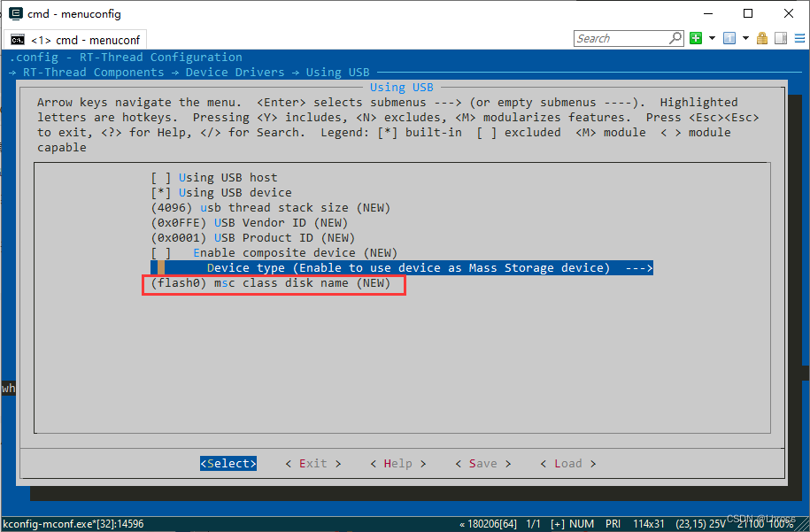Click the < Load > button
This screenshot has height=532, width=810.
[567, 463]
